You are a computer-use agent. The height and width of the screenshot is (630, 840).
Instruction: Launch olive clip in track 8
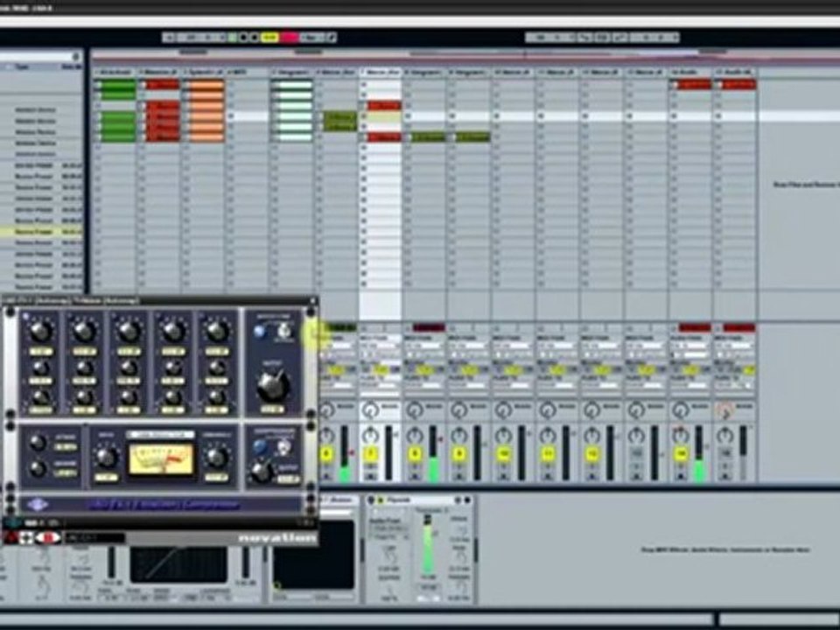pyautogui.click(x=425, y=137)
